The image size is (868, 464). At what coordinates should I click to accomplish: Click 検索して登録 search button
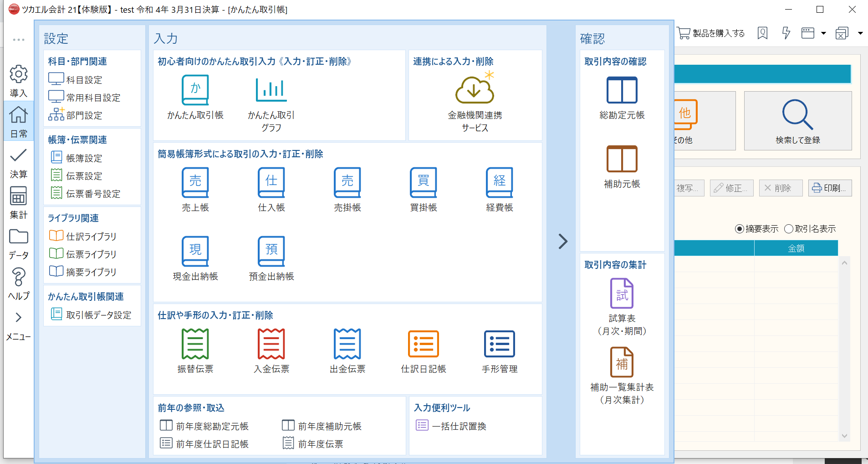798,121
